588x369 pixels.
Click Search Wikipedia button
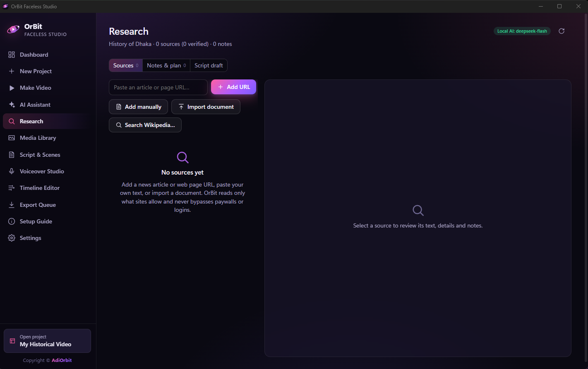pyautogui.click(x=145, y=125)
